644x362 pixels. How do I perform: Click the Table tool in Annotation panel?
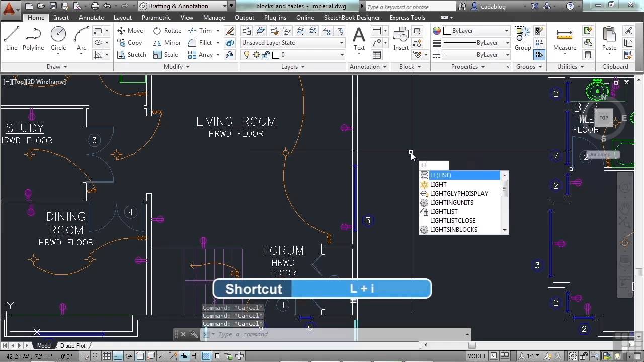376,55
